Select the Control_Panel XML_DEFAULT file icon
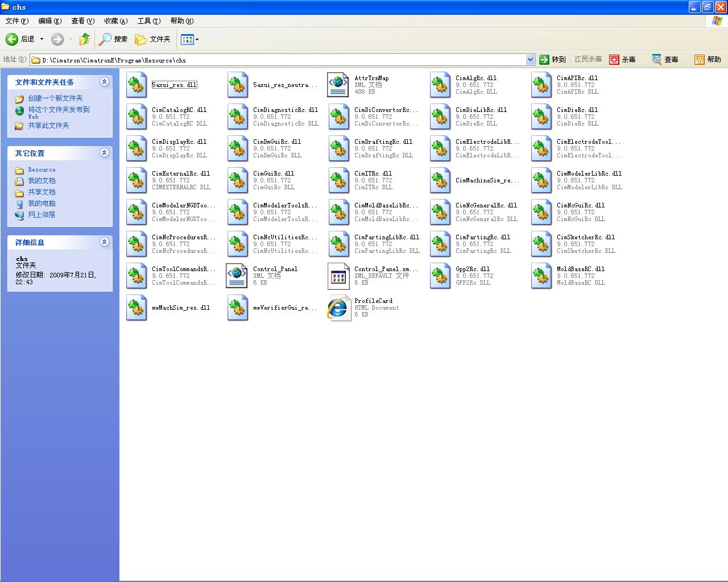 (x=339, y=276)
